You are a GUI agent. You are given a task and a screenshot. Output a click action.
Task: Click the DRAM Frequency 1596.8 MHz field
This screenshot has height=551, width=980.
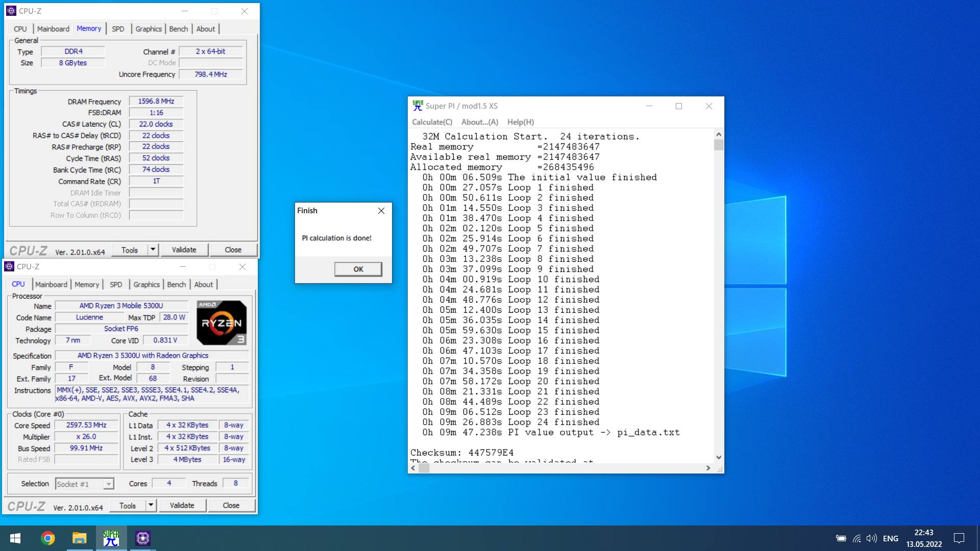pos(156,101)
